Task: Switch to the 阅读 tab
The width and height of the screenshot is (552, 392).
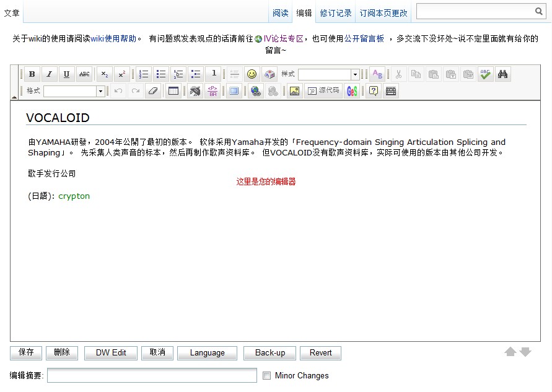Action: point(280,13)
